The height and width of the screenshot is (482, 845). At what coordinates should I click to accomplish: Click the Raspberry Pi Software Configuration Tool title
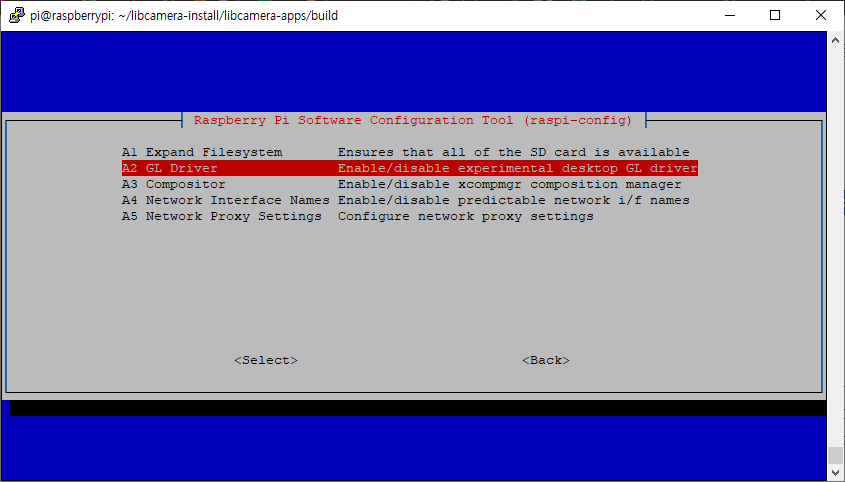(x=413, y=120)
